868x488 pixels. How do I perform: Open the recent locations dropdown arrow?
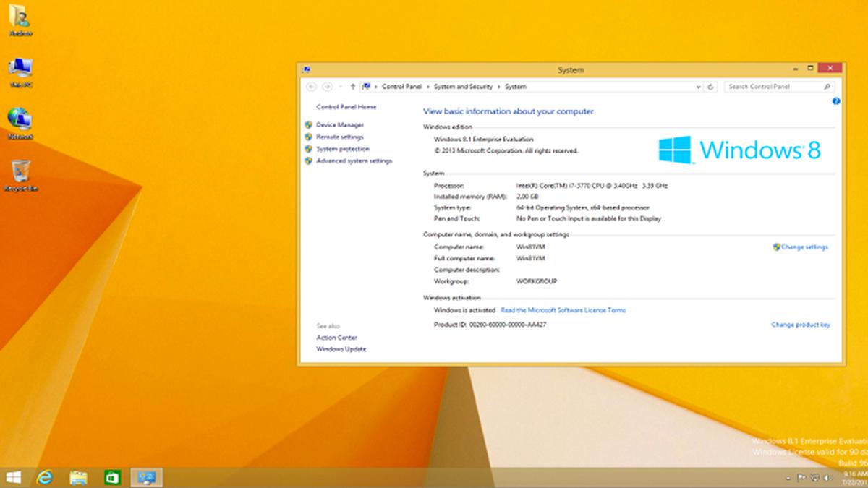click(340, 87)
